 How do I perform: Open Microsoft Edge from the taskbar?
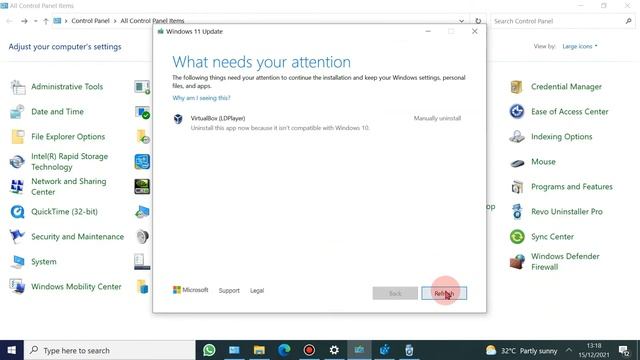284,350
